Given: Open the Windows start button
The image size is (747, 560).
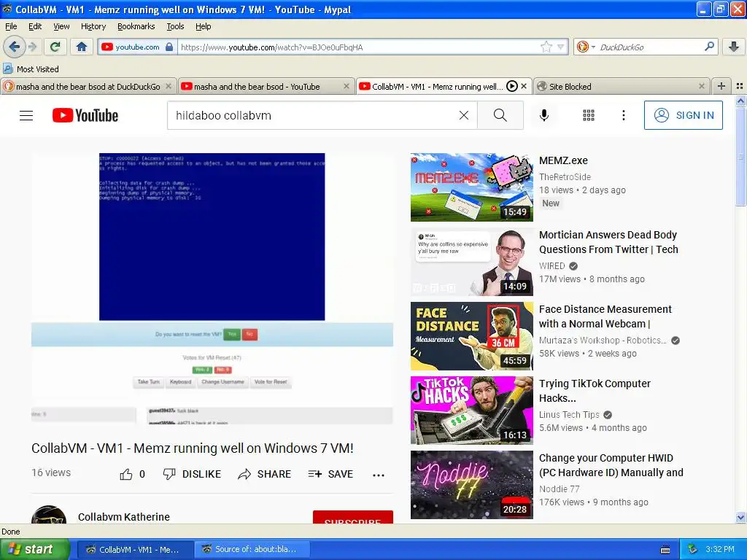Looking at the screenshot, I should [35, 549].
